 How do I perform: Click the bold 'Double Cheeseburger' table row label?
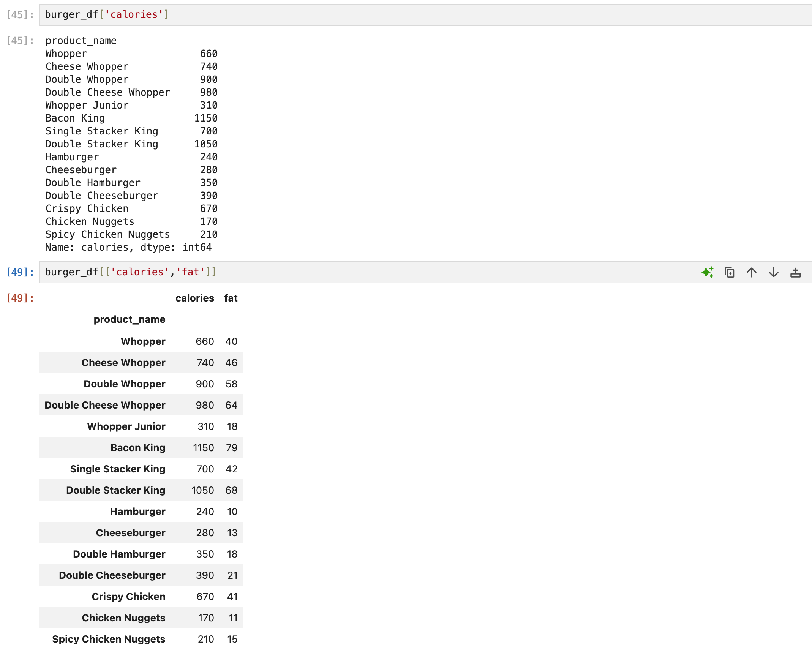pyautogui.click(x=112, y=575)
